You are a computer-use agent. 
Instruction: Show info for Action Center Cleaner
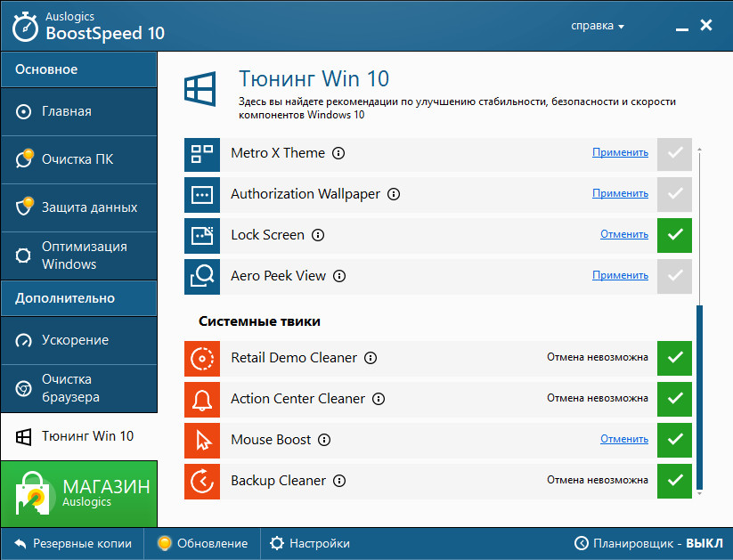[379, 399]
